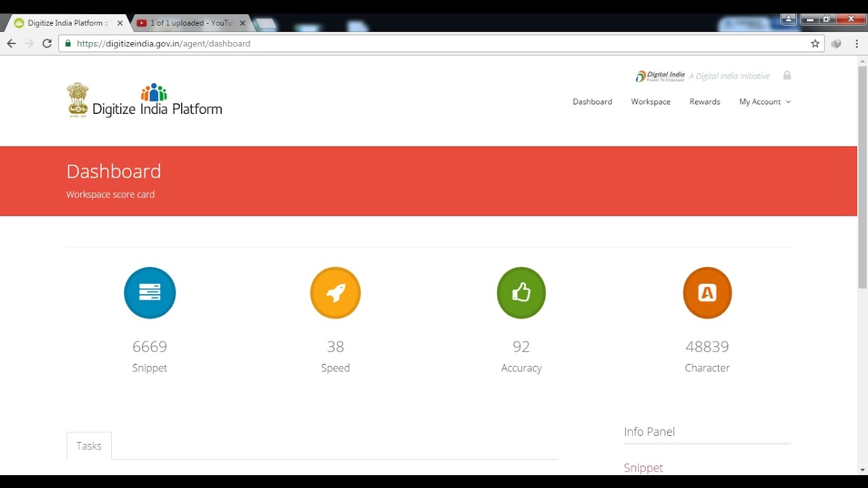The image size is (868, 488).
Task: Switch to the Digitize India Platform browser tab
Action: [x=68, y=23]
